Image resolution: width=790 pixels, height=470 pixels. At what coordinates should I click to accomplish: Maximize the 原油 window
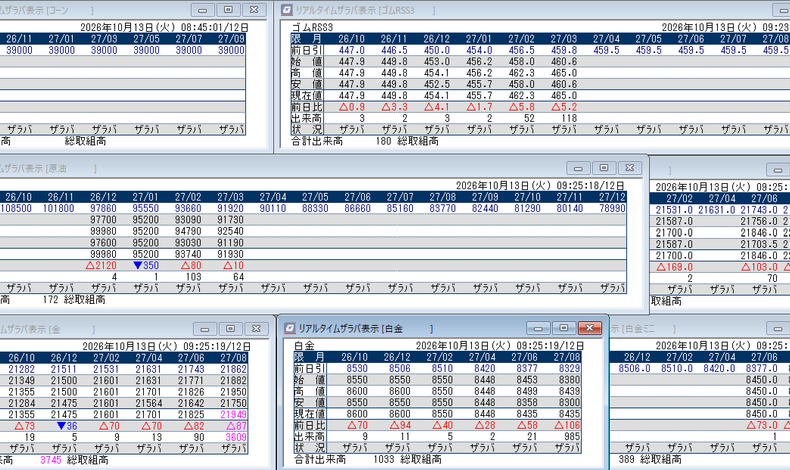coord(604,168)
